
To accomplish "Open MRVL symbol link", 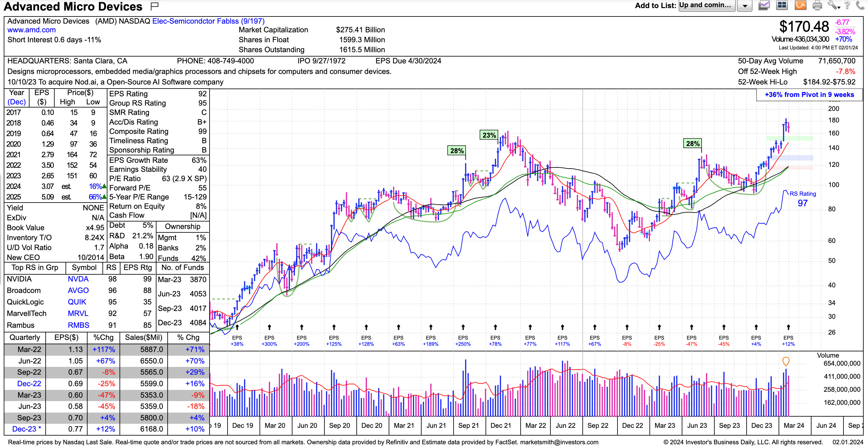I will 78,313.
